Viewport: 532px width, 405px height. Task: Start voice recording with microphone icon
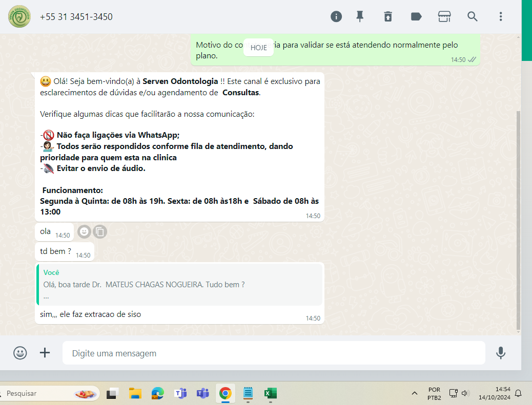tap(500, 353)
